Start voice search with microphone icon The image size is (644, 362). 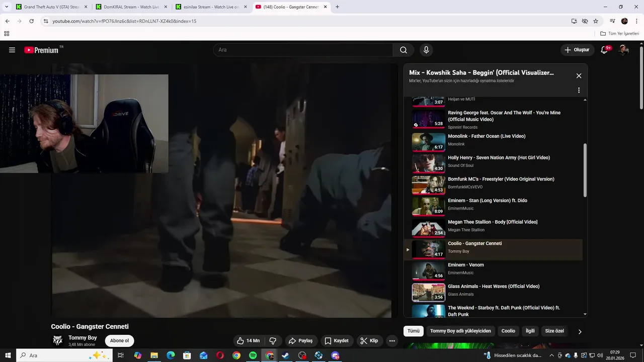426,50
